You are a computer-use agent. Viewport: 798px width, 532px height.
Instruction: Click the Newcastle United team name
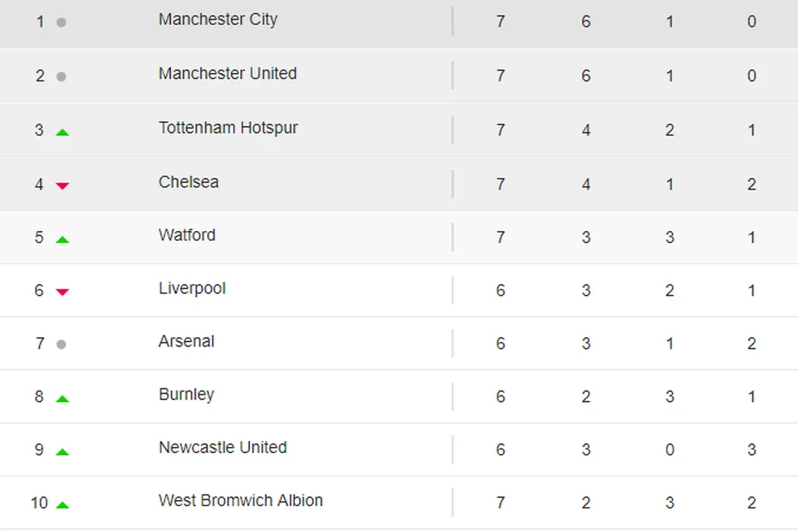pos(223,447)
